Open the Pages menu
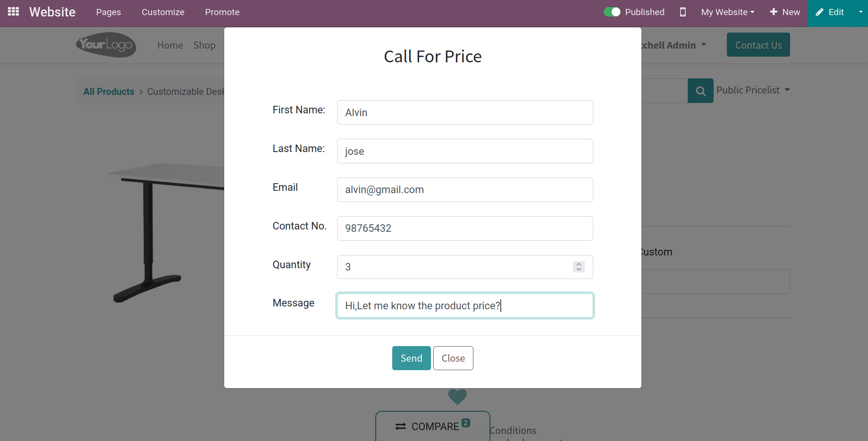This screenshot has height=441, width=868. click(x=109, y=12)
